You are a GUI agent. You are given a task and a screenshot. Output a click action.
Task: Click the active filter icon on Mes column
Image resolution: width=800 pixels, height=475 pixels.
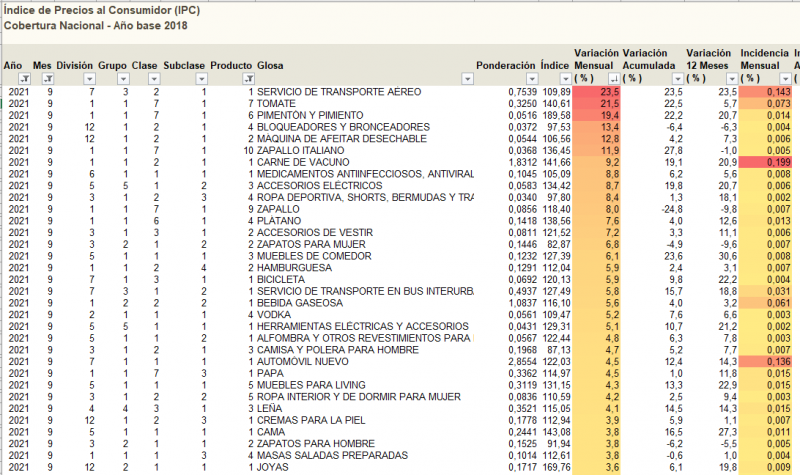[x=47, y=78]
